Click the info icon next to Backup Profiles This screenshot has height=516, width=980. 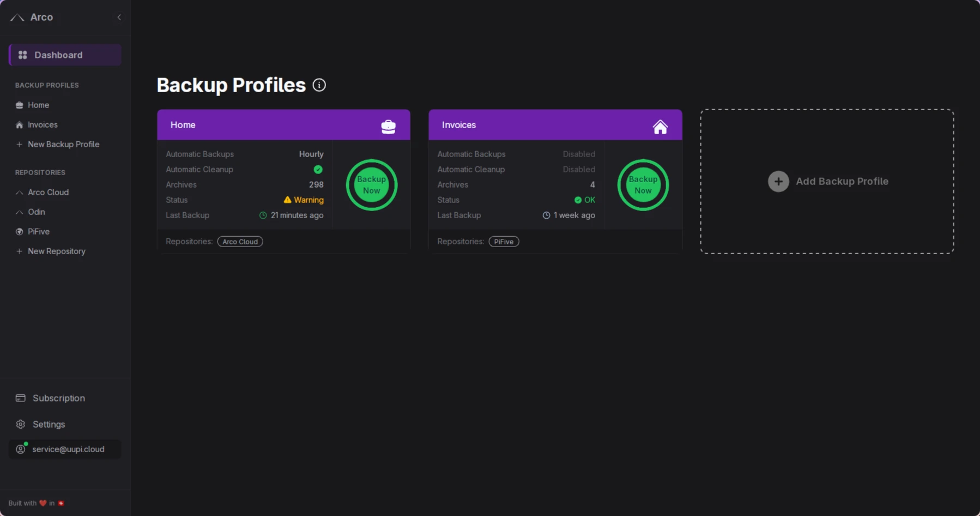click(x=319, y=85)
